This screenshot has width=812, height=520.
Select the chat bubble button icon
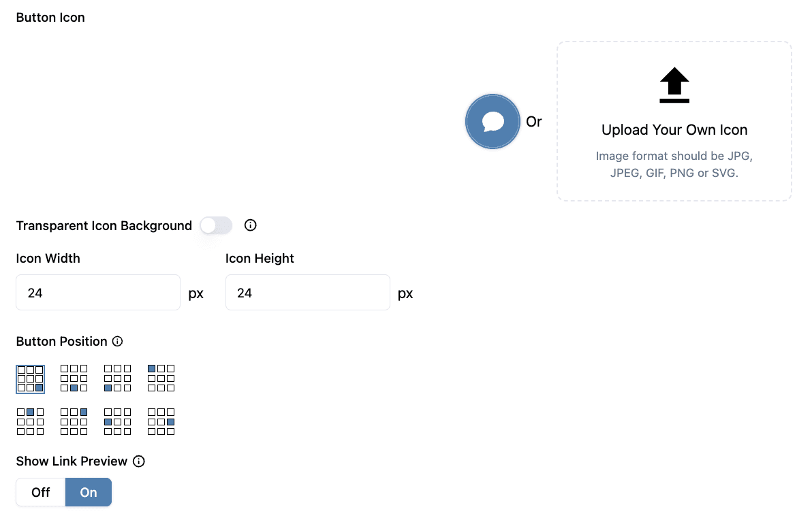click(492, 122)
